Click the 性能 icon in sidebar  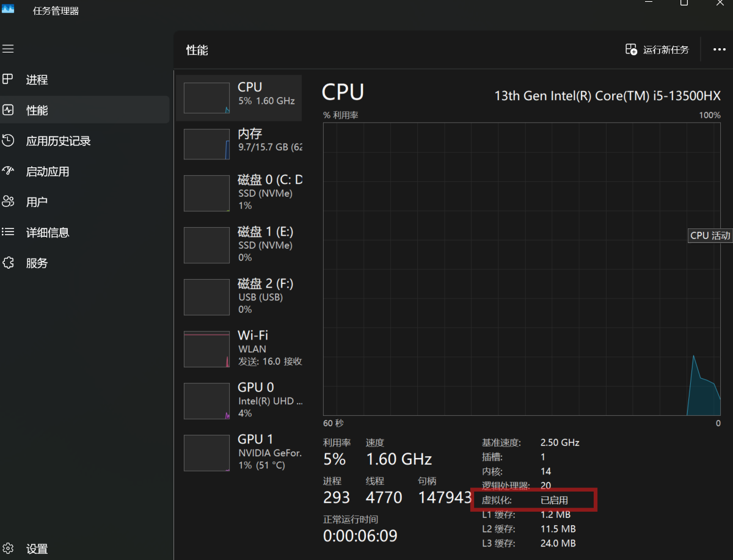[8, 110]
